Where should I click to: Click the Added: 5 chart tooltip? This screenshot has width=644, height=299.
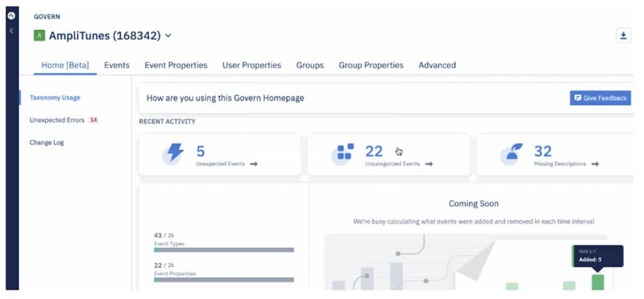click(x=598, y=256)
